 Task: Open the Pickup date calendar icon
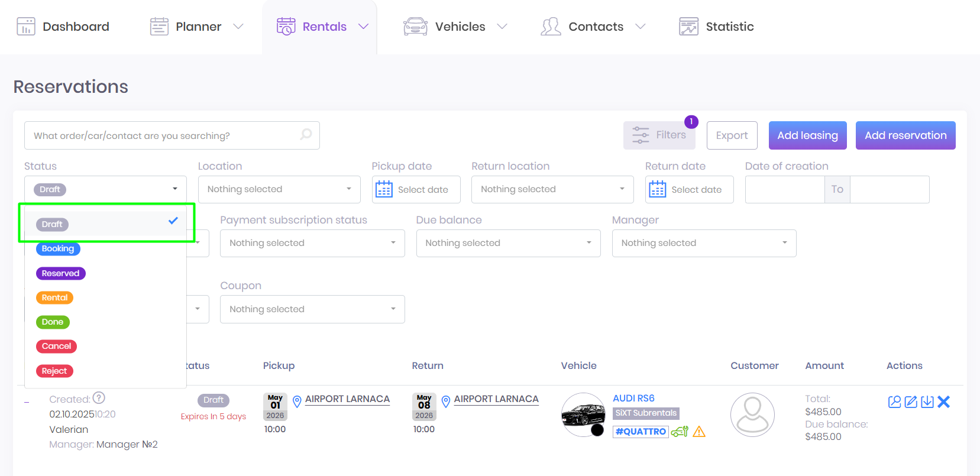384,189
